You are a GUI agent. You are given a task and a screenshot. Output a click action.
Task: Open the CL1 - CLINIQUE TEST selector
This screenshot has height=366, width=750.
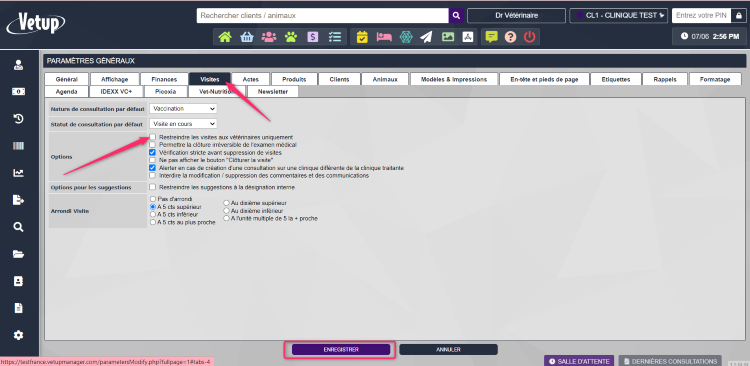click(x=618, y=15)
